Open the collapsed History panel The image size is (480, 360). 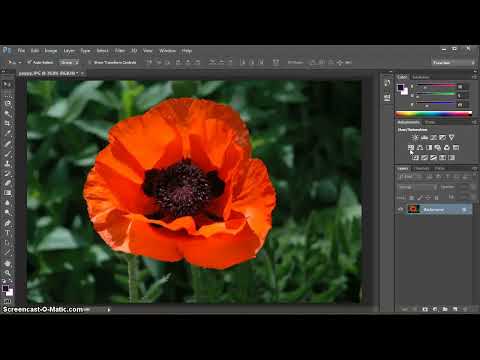pos(387,84)
